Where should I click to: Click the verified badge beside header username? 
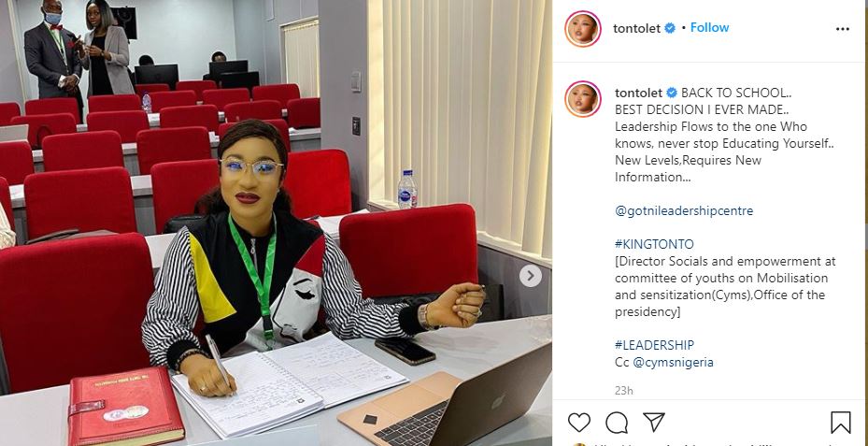(x=670, y=28)
